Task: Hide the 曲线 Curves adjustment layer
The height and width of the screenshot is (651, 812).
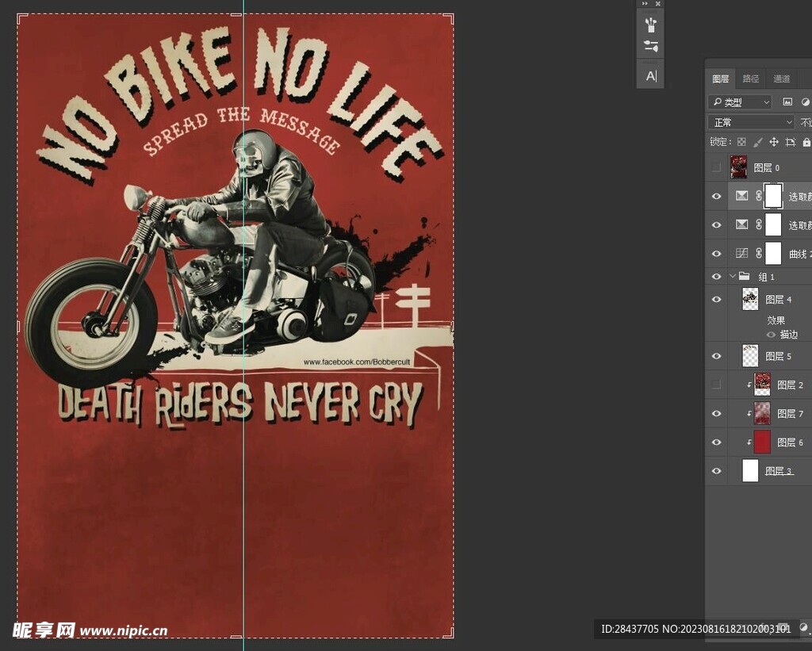Action: pyautogui.click(x=716, y=254)
